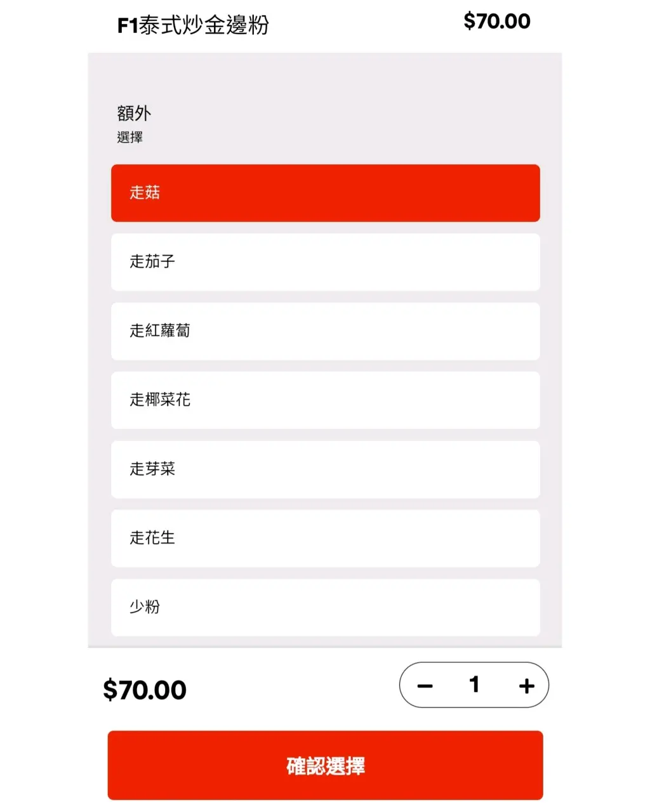Deselect the highlighted 走菇 option
Screen dimensions: 650x812
tap(325, 193)
